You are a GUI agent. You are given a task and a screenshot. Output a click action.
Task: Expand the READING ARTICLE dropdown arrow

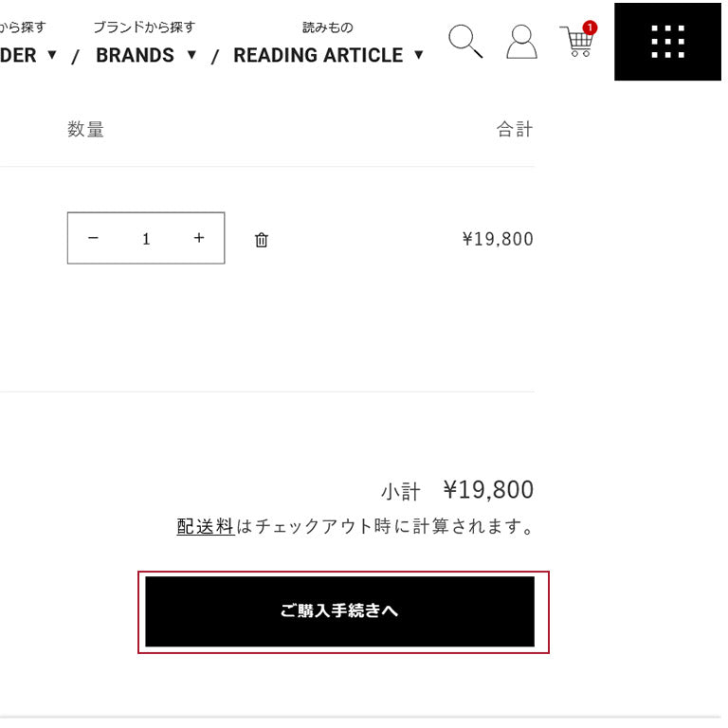(419, 55)
